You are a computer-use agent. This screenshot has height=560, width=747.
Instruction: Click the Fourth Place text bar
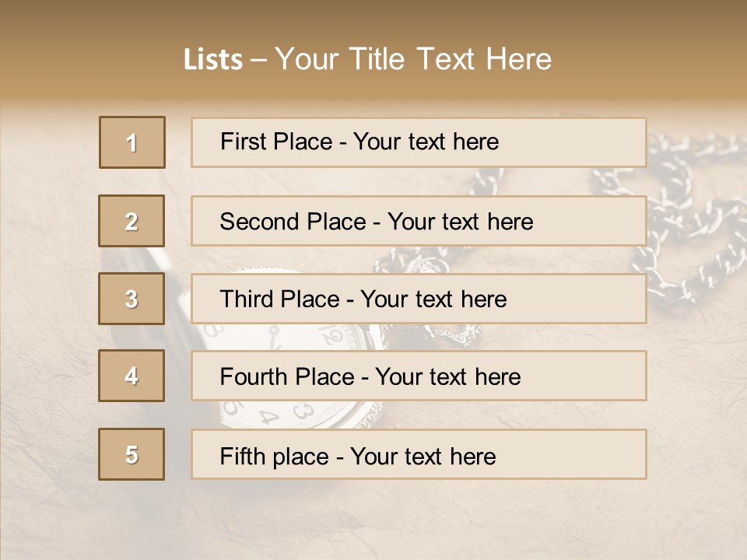point(419,376)
